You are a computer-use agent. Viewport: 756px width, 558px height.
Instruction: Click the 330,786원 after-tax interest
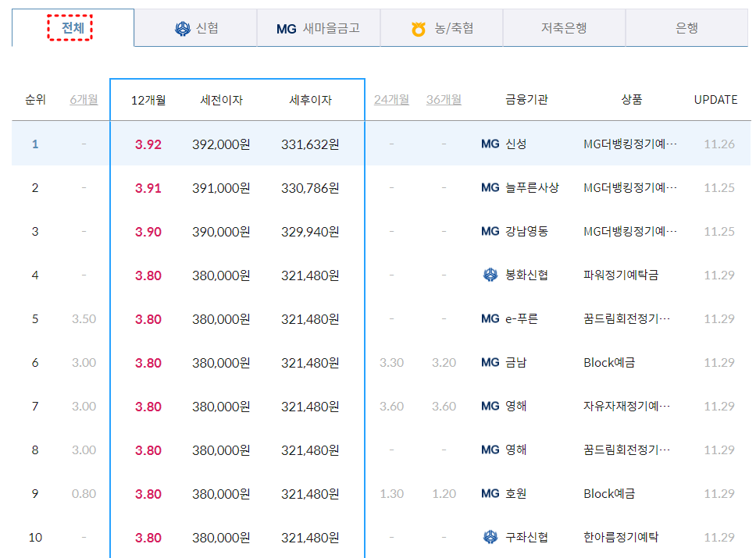point(311,188)
